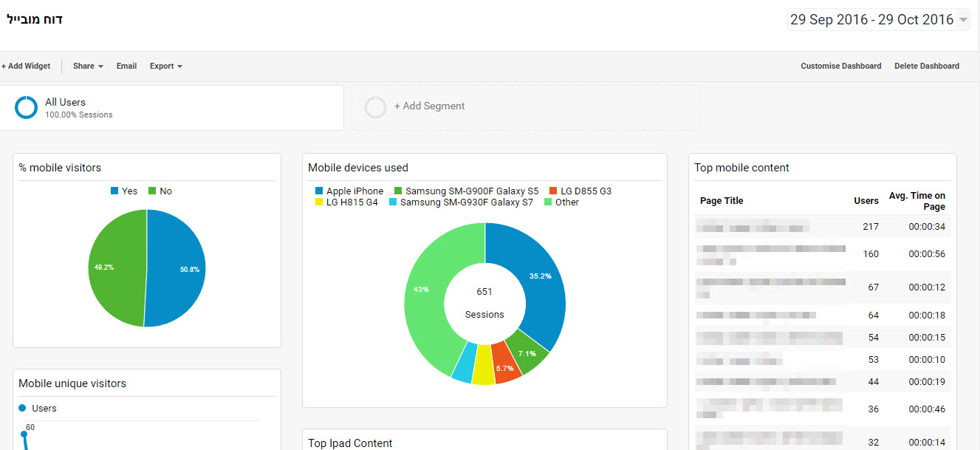The height and width of the screenshot is (450, 980).
Task: Click the 35.2% iPhone donut segment
Action: (535, 275)
